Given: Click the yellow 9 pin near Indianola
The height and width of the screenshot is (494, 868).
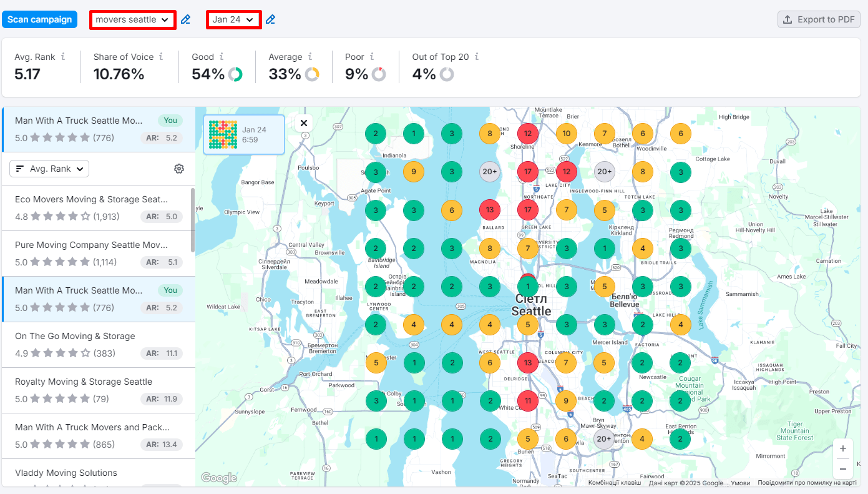Looking at the screenshot, I should [x=414, y=171].
